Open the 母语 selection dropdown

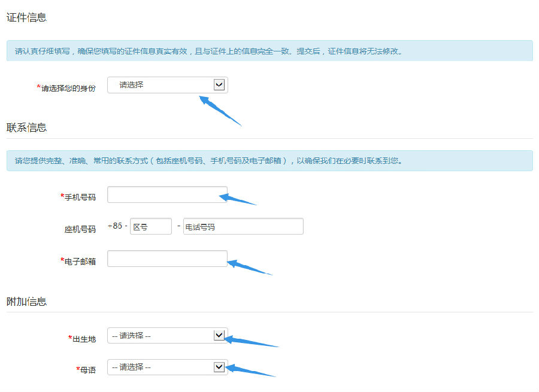[x=168, y=367]
